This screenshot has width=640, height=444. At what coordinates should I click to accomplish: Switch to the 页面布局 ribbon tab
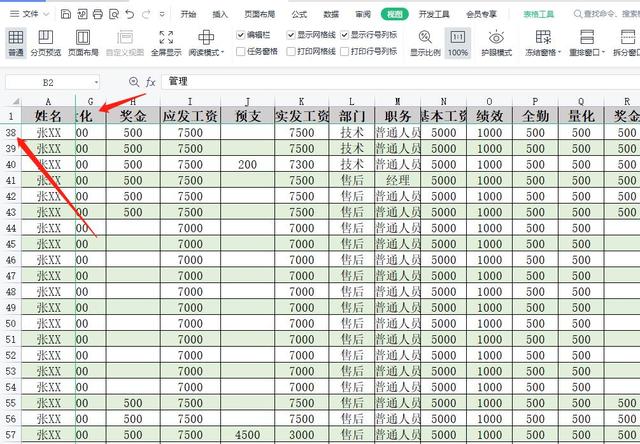click(x=260, y=14)
